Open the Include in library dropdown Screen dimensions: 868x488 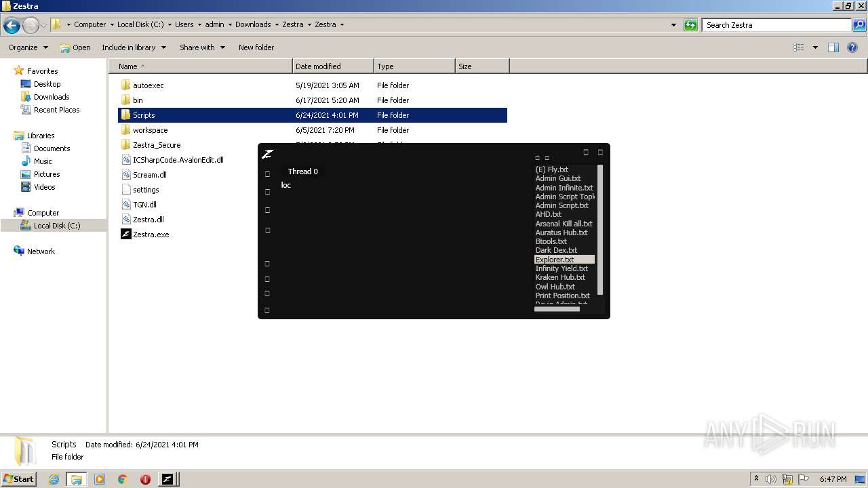134,47
